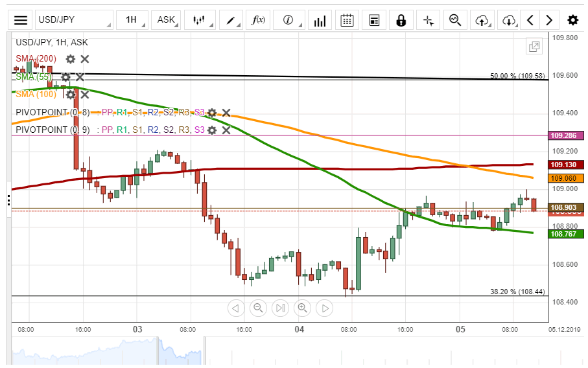Click the chart scroll-left circle button
Screen dimensions: 588x368
tap(236, 308)
